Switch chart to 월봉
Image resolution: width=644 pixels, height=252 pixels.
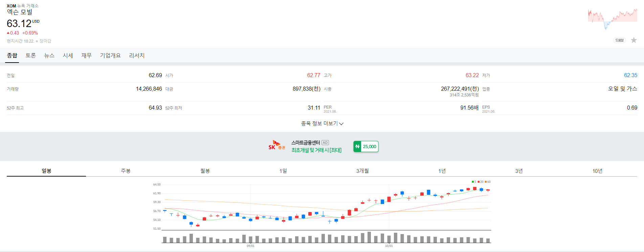click(x=205, y=171)
